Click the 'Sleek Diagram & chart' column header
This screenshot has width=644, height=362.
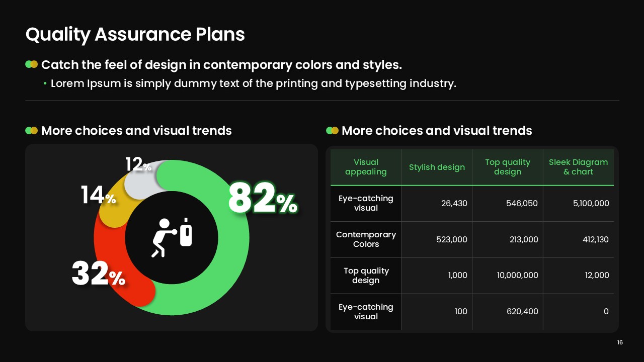579,167
